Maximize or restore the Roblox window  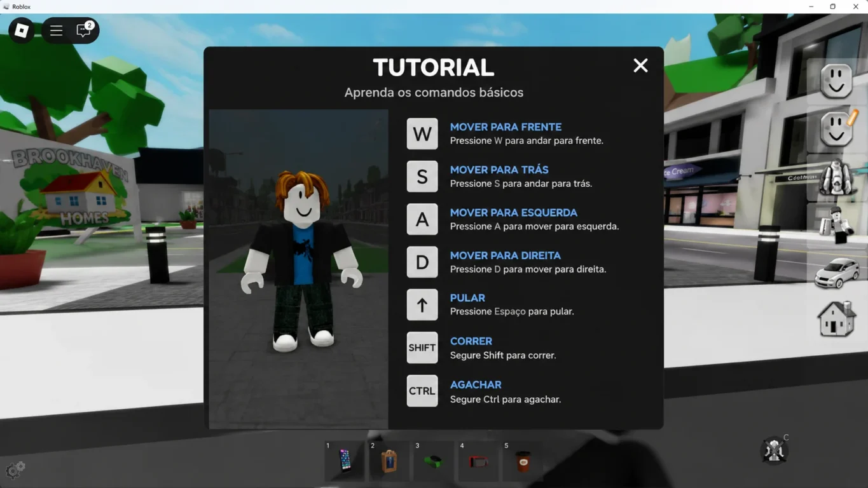[x=833, y=6]
